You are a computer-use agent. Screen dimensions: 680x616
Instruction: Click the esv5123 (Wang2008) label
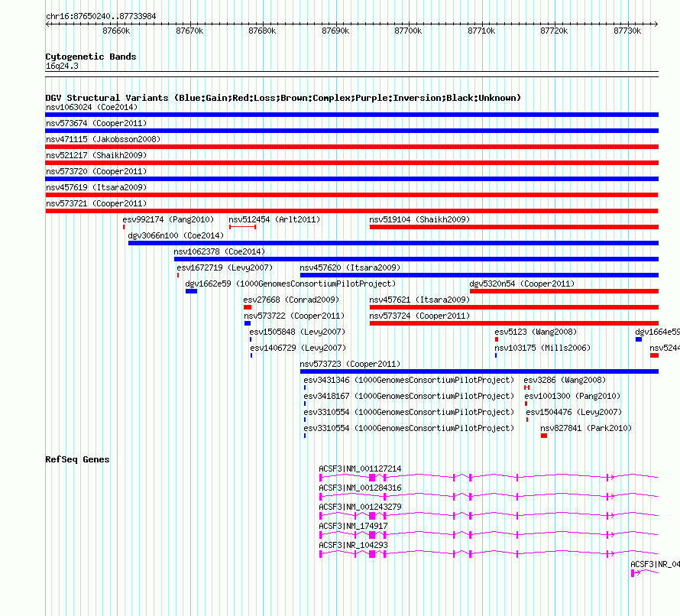536,332
